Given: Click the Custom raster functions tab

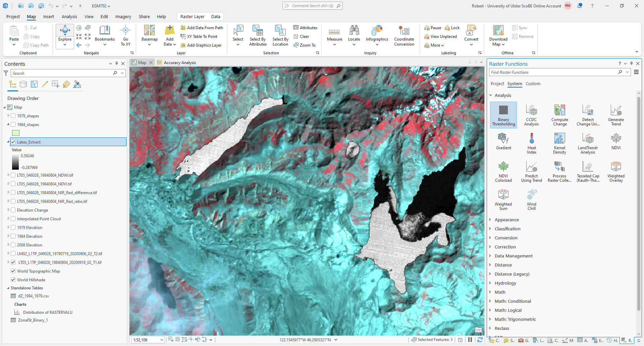Looking at the screenshot, I should [533, 84].
